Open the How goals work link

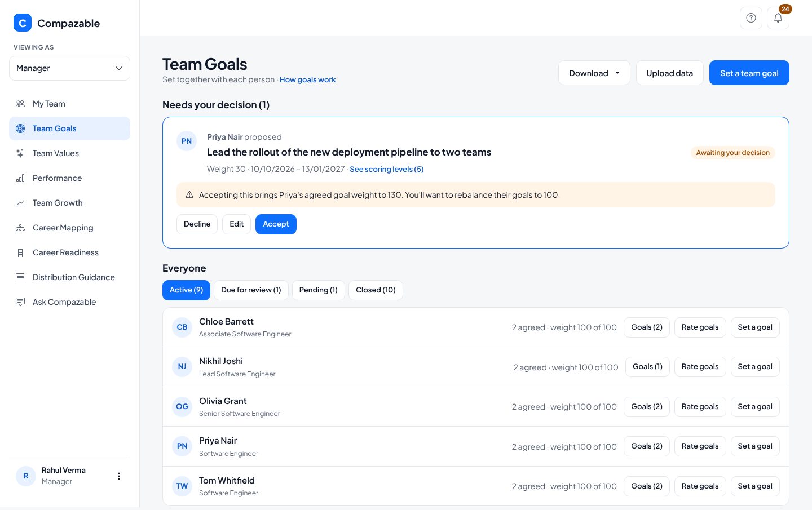308,80
